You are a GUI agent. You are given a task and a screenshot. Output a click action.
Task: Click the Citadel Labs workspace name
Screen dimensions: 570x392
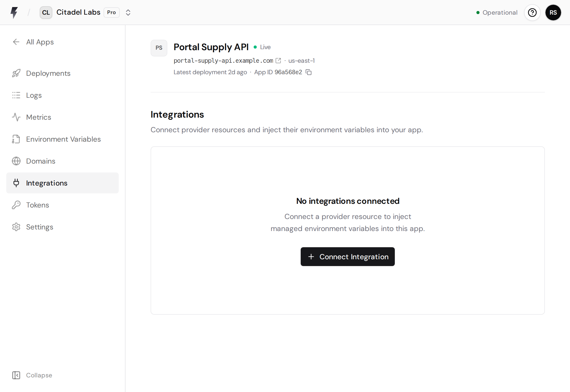tap(78, 12)
